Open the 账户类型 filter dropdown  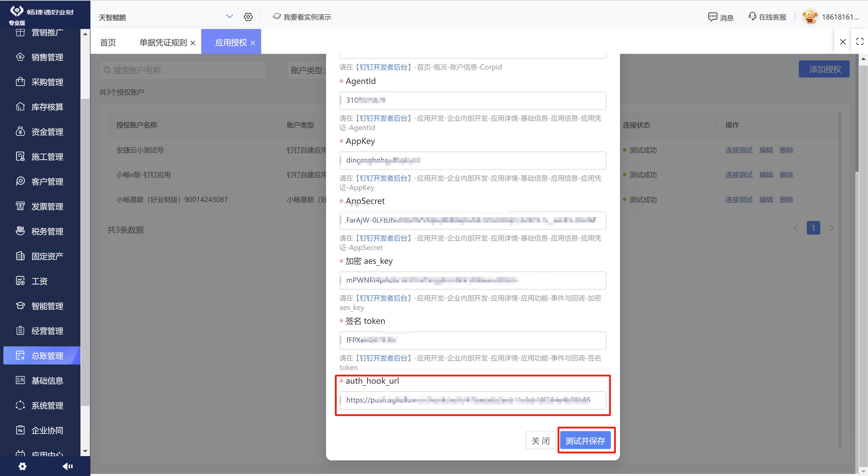point(307,70)
